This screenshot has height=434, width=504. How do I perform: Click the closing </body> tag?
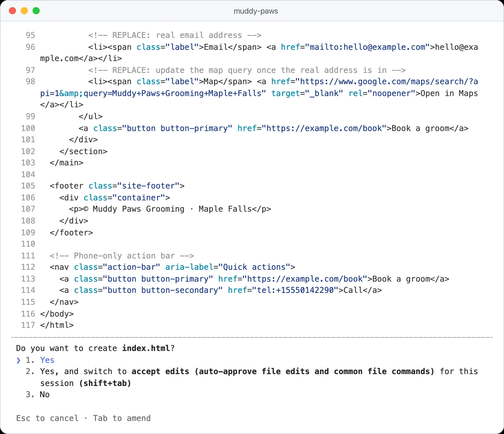[57, 314]
